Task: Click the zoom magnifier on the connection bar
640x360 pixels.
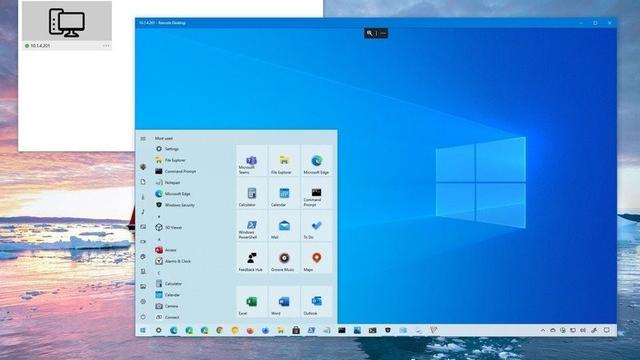Action: [x=369, y=33]
